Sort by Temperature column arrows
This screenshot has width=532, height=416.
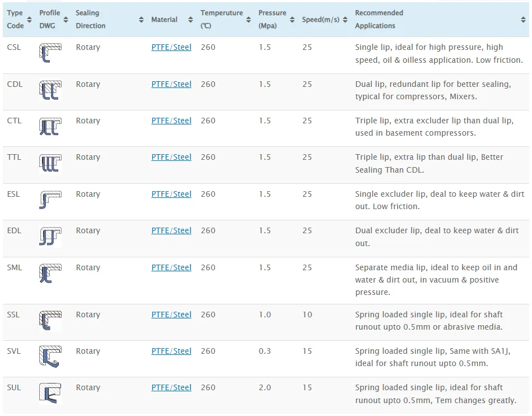coord(249,20)
